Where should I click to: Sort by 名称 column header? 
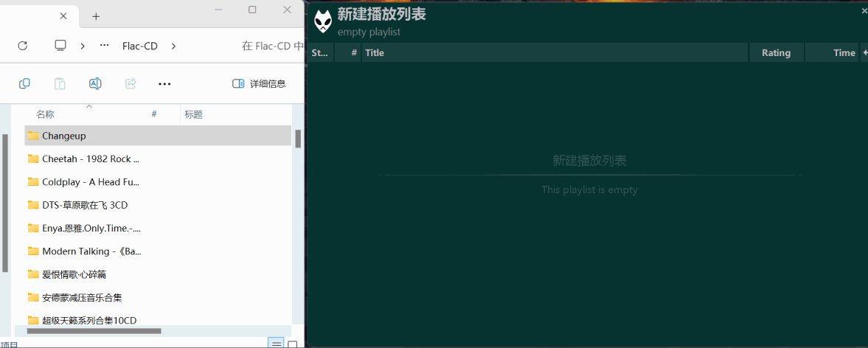click(46, 114)
